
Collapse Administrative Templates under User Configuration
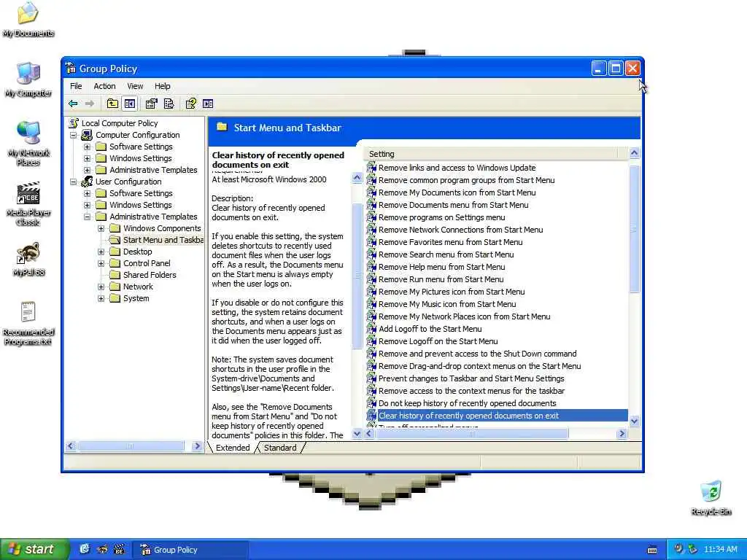88,217
